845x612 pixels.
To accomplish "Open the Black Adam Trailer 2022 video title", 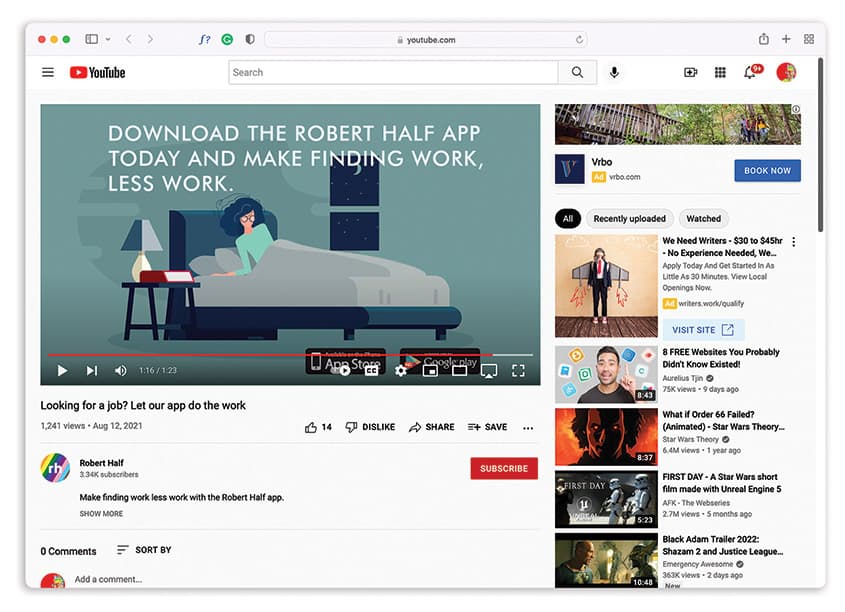I will pyautogui.click(x=722, y=545).
